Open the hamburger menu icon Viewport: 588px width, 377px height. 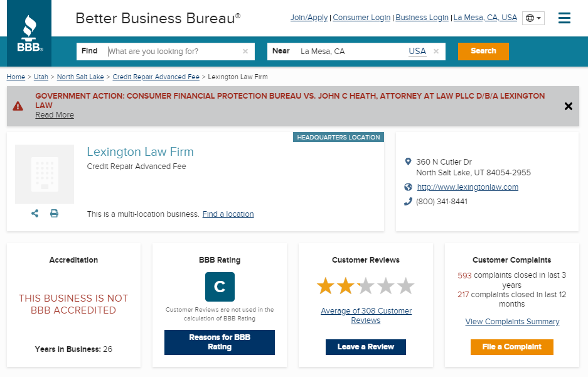(564, 18)
